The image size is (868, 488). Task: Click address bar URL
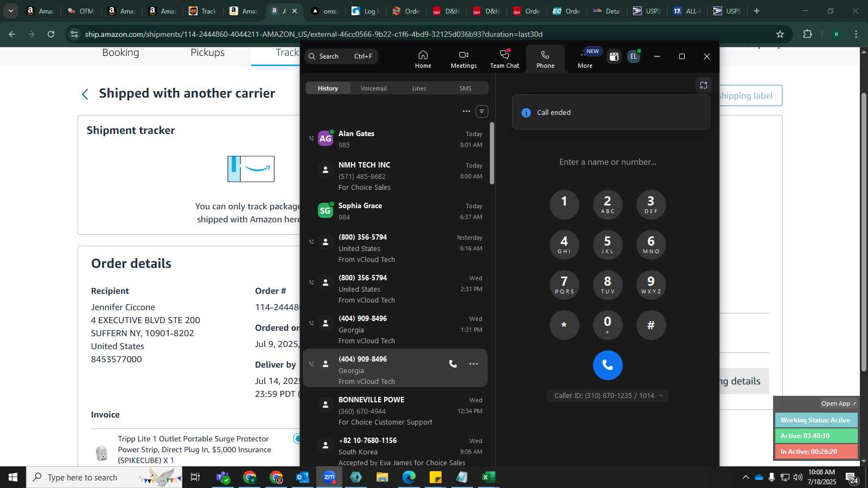[x=314, y=34]
